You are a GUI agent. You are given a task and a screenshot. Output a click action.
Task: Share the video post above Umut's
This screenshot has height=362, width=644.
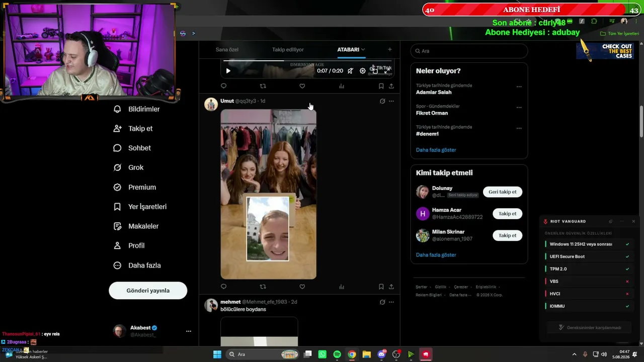click(391, 86)
